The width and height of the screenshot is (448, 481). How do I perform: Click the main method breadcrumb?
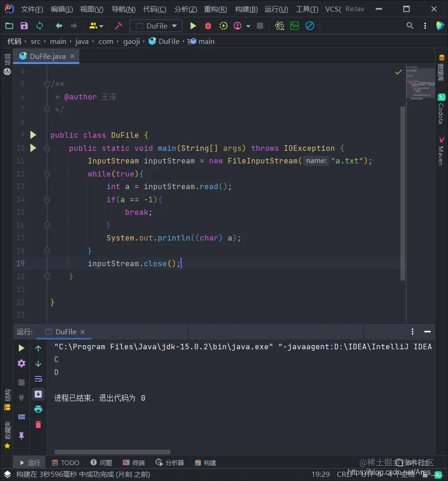point(201,42)
